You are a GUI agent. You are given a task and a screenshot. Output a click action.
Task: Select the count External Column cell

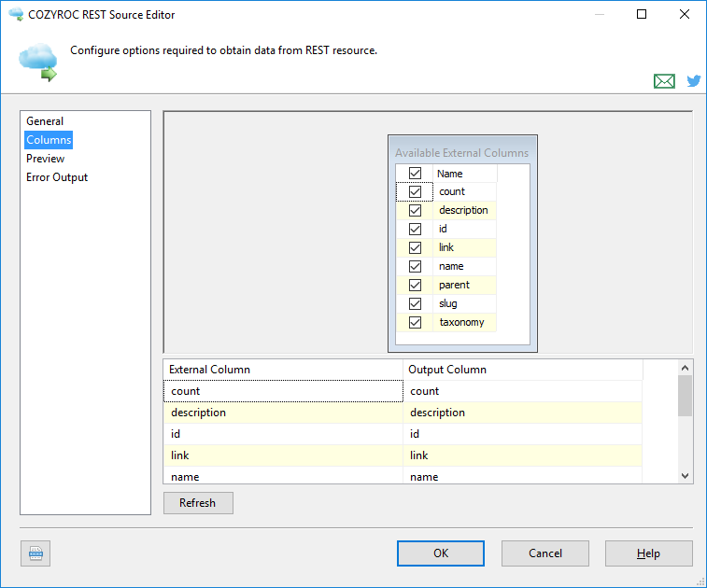tap(283, 391)
